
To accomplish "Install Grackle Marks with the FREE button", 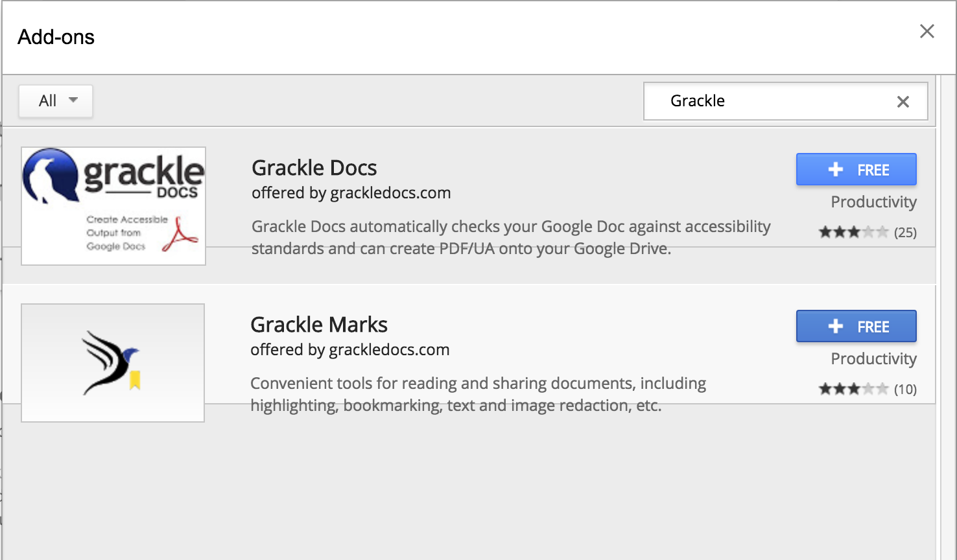I will (x=856, y=327).
